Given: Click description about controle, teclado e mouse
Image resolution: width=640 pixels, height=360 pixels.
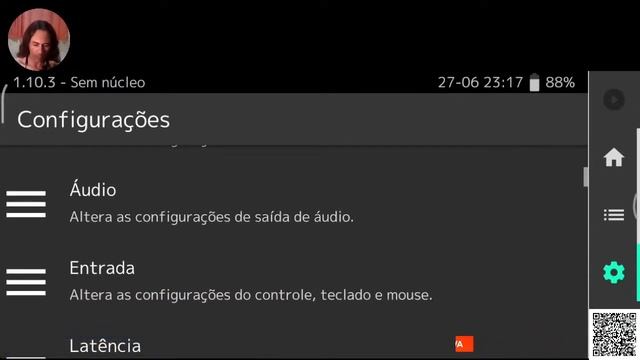Looking at the screenshot, I should [x=251, y=295].
